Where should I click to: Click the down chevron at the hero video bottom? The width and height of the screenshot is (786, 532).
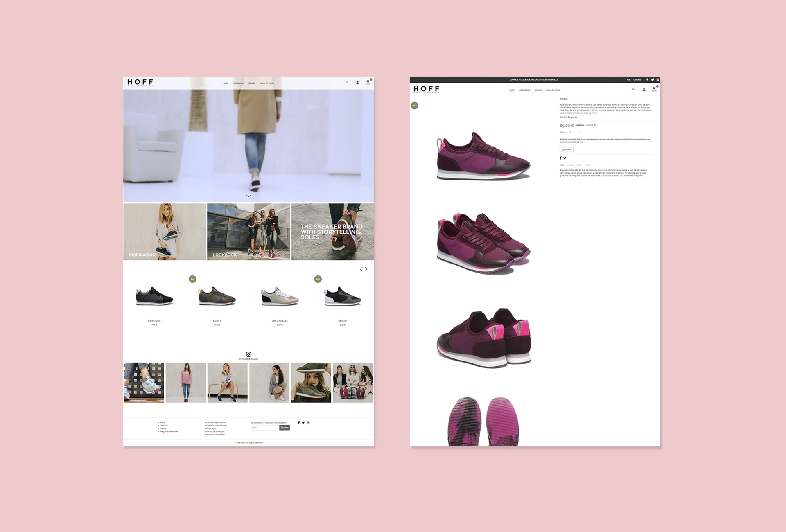tap(248, 196)
